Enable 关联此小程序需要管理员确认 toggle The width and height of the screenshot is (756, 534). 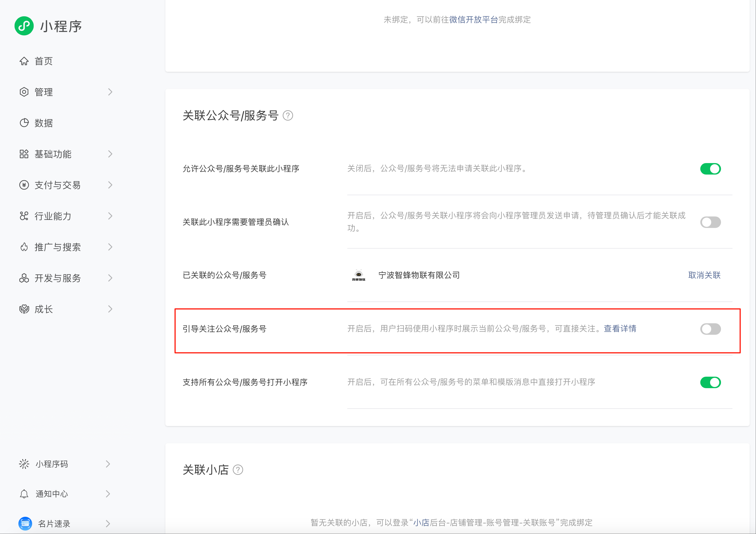point(710,222)
